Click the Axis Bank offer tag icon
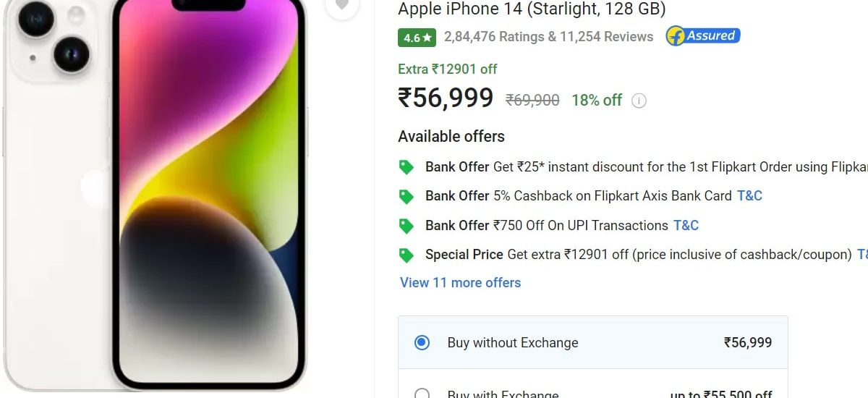This screenshot has height=398, width=868. [x=407, y=196]
